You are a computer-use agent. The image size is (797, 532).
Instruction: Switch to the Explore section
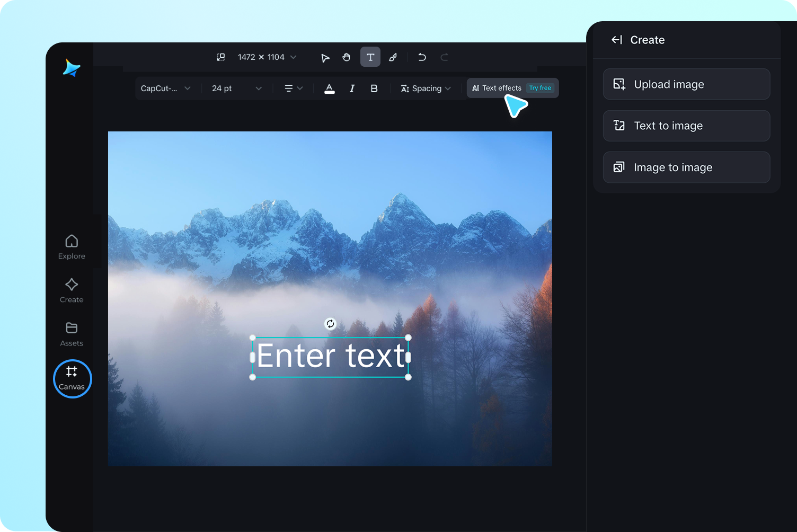71,246
